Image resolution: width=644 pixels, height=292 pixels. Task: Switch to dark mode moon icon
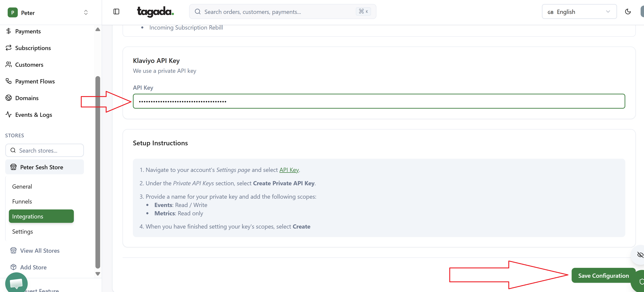click(628, 12)
